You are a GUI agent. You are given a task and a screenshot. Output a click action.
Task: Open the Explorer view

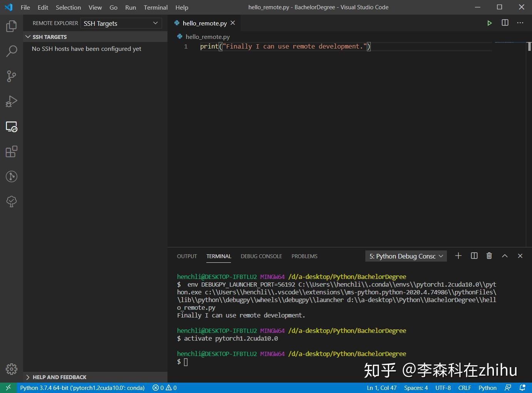pyautogui.click(x=11, y=26)
